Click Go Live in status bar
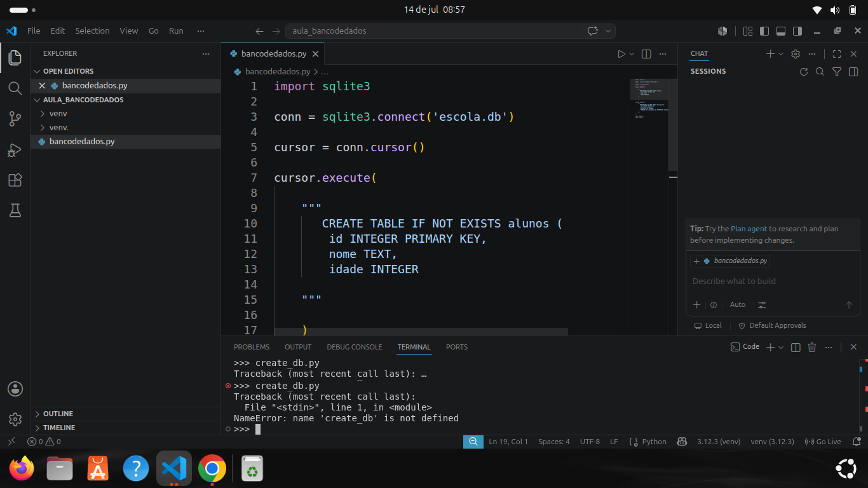 click(x=823, y=442)
